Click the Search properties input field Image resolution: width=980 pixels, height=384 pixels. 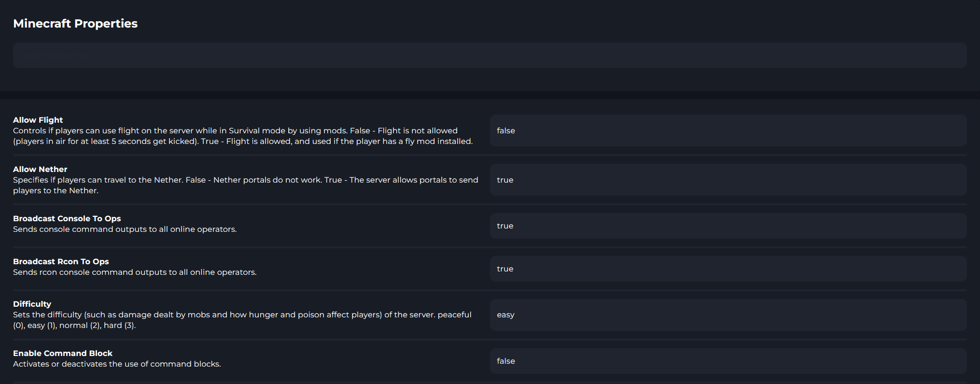click(490, 55)
